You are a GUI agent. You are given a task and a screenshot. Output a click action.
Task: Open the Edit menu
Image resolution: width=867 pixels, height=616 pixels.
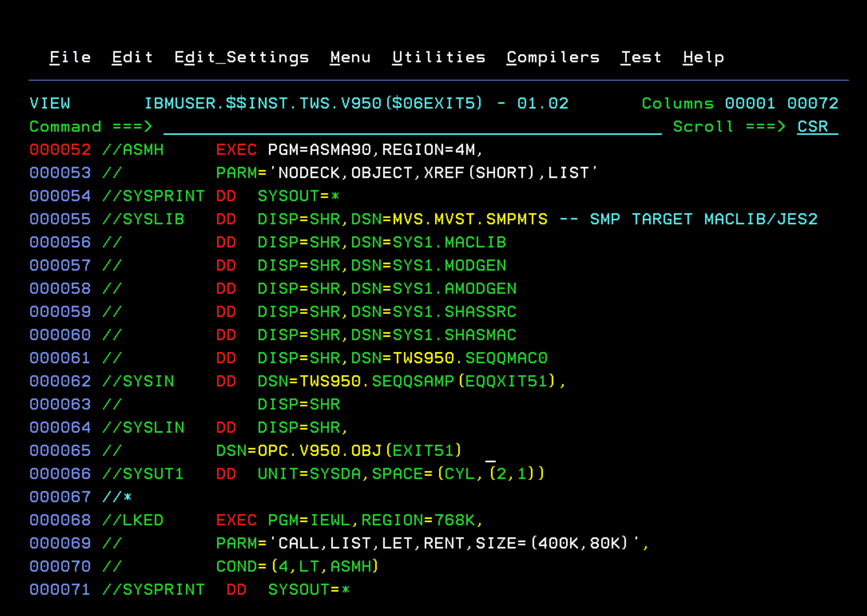pyautogui.click(x=132, y=57)
